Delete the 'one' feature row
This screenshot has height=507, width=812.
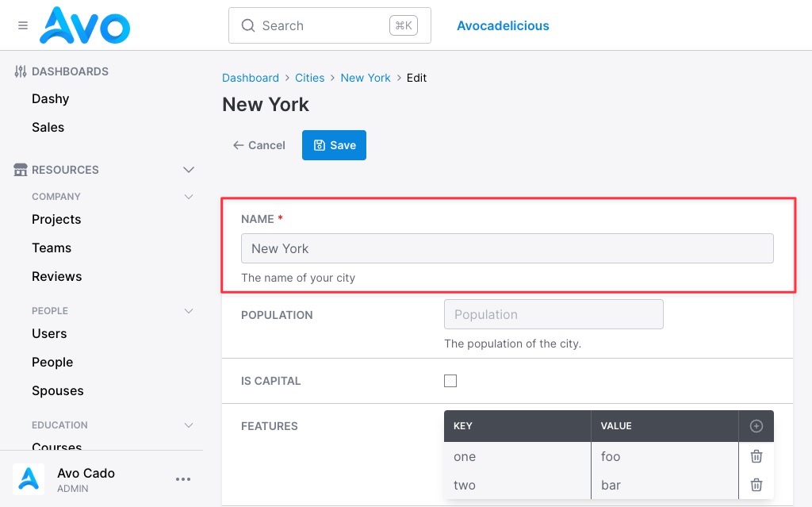tap(756, 456)
